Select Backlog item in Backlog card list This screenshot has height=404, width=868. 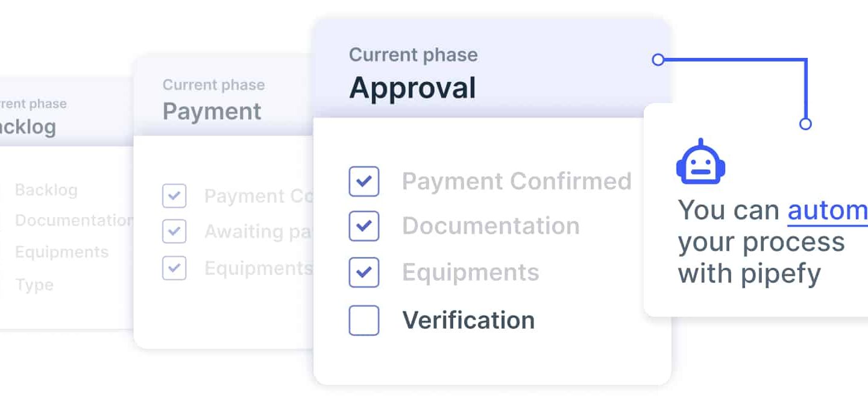[46, 191]
